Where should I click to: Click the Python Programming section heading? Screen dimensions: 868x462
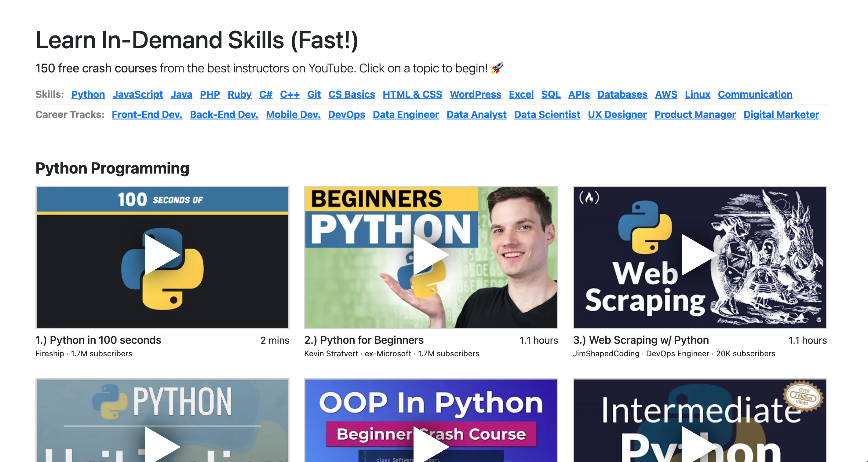(x=112, y=168)
